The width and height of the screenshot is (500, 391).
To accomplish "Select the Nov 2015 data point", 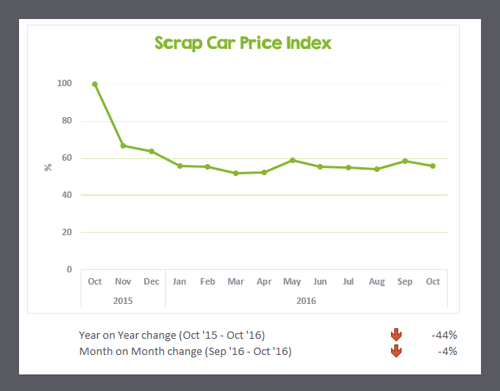I will (x=123, y=146).
